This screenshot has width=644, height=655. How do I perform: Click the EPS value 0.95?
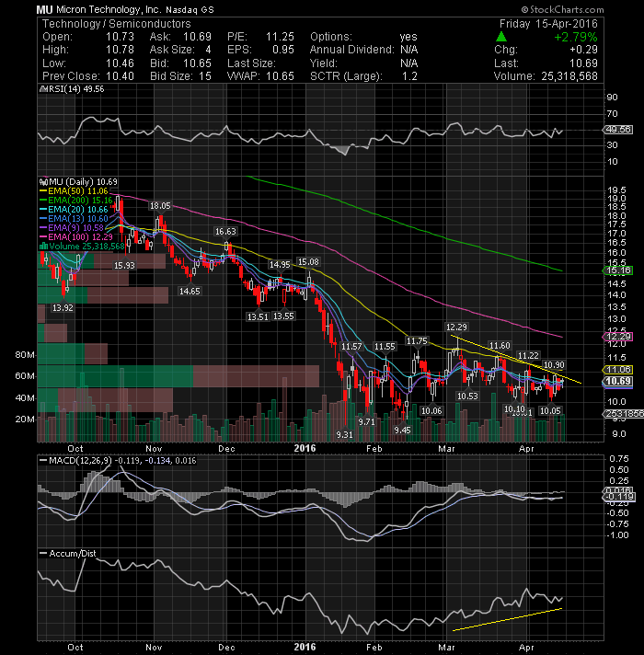point(283,50)
